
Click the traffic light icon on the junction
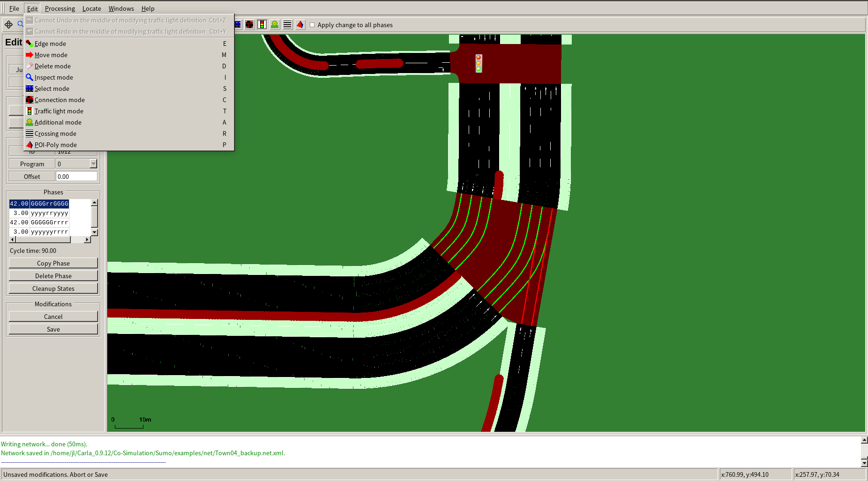(x=479, y=63)
